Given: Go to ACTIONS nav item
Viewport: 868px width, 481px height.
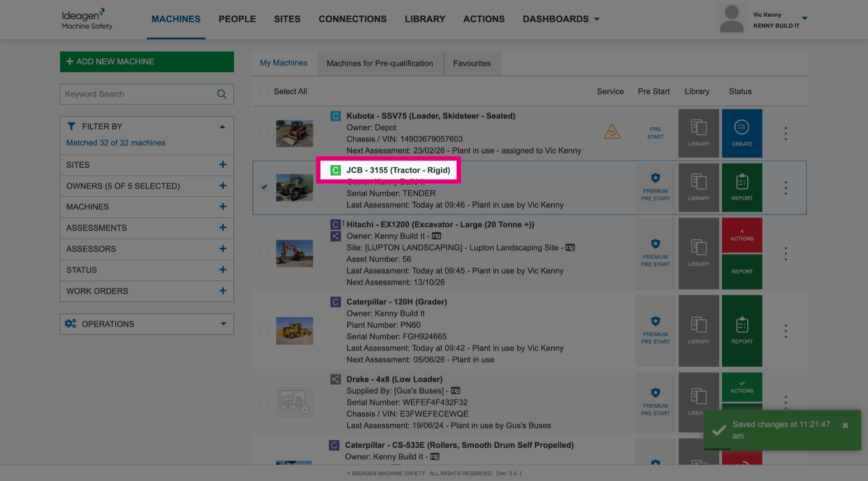Looking at the screenshot, I should tap(484, 19).
